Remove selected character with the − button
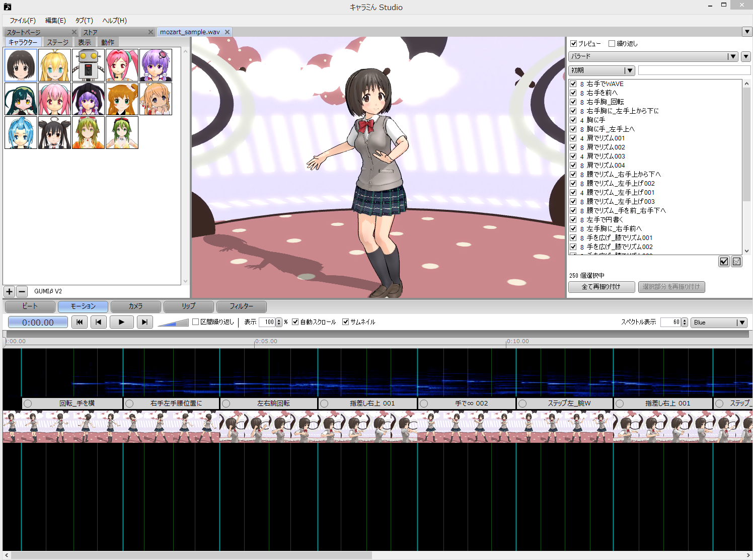This screenshot has height=560, width=753. (x=22, y=291)
